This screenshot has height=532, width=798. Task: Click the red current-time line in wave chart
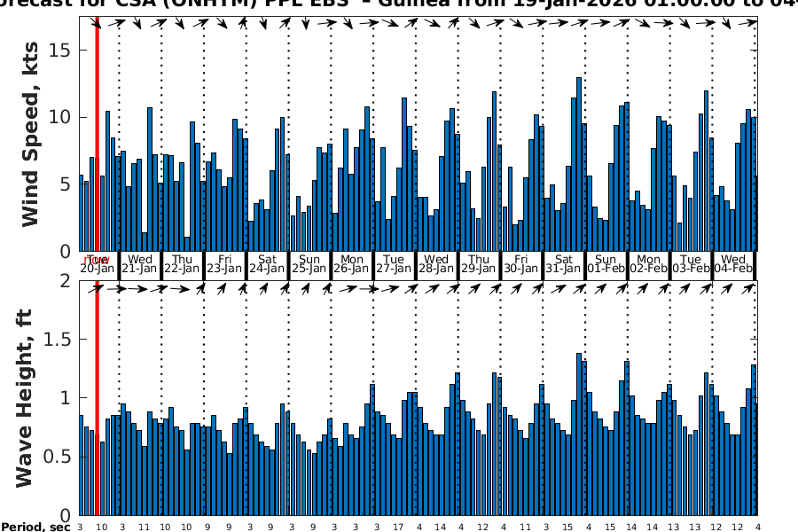(x=97, y=399)
